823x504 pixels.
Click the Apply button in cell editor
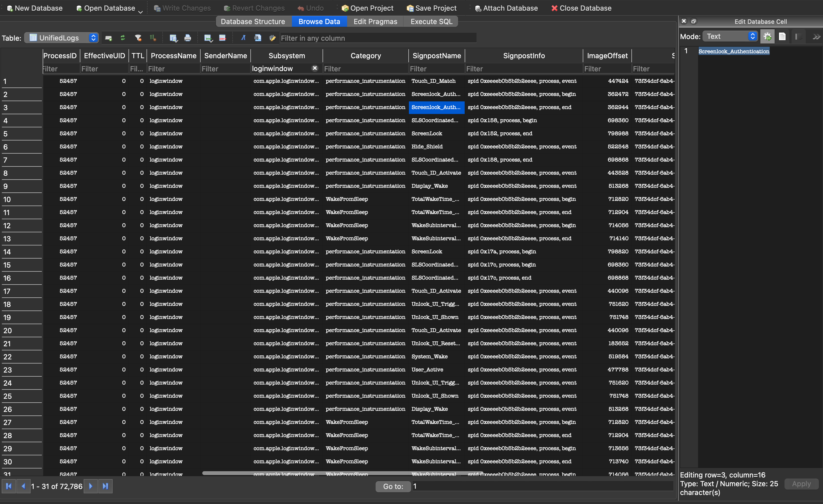pyautogui.click(x=801, y=484)
